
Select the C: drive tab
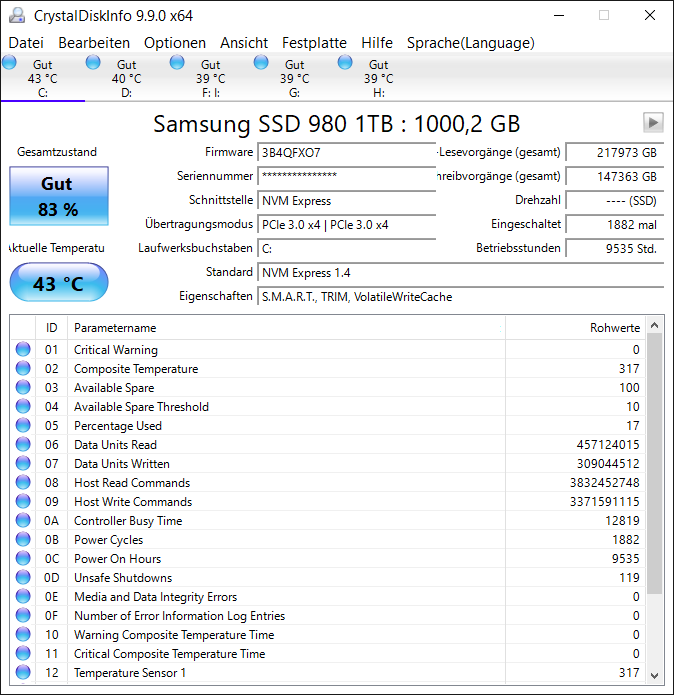pyautogui.click(x=43, y=77)
